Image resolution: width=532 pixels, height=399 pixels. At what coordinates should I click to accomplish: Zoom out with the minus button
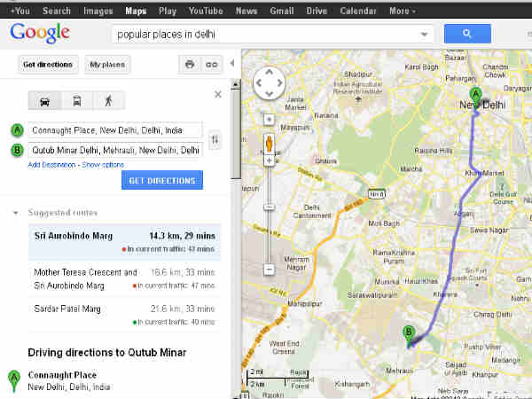click(269, 270)
